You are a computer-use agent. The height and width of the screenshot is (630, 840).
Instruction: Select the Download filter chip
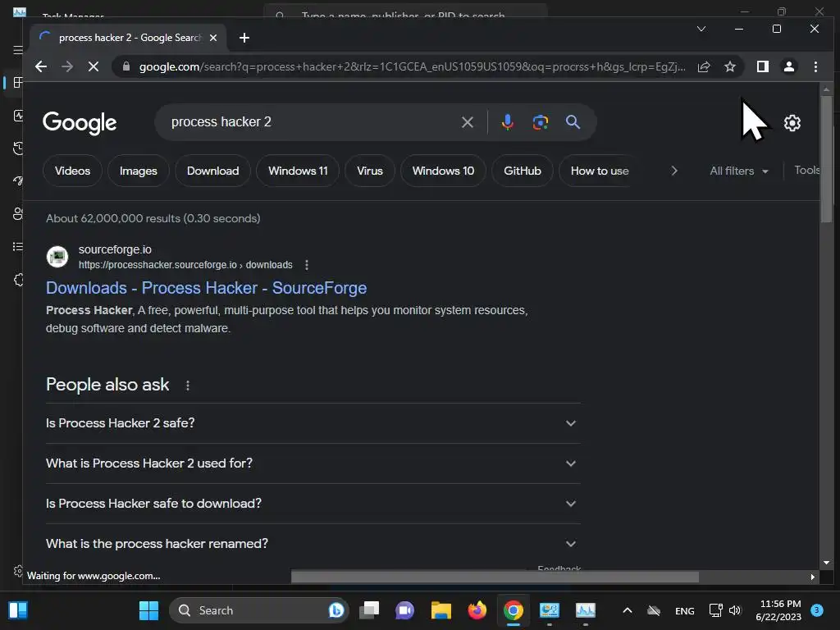point(212,171)
